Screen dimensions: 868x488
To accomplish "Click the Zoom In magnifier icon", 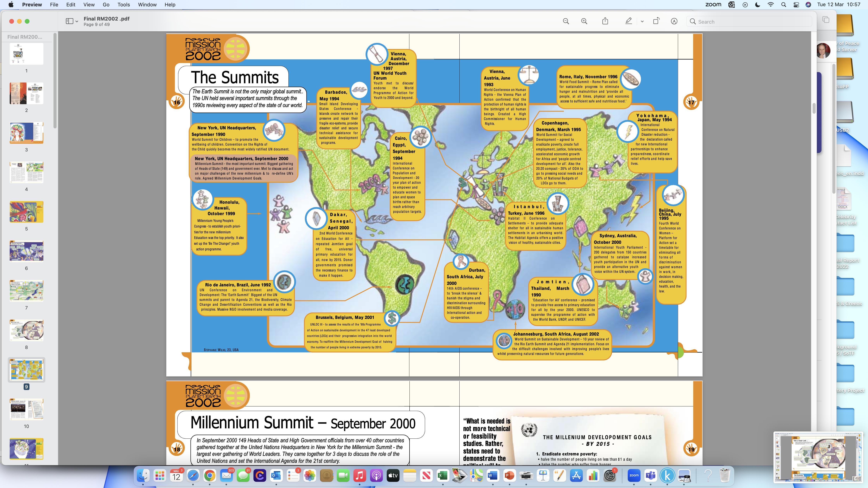I will 584,21.
